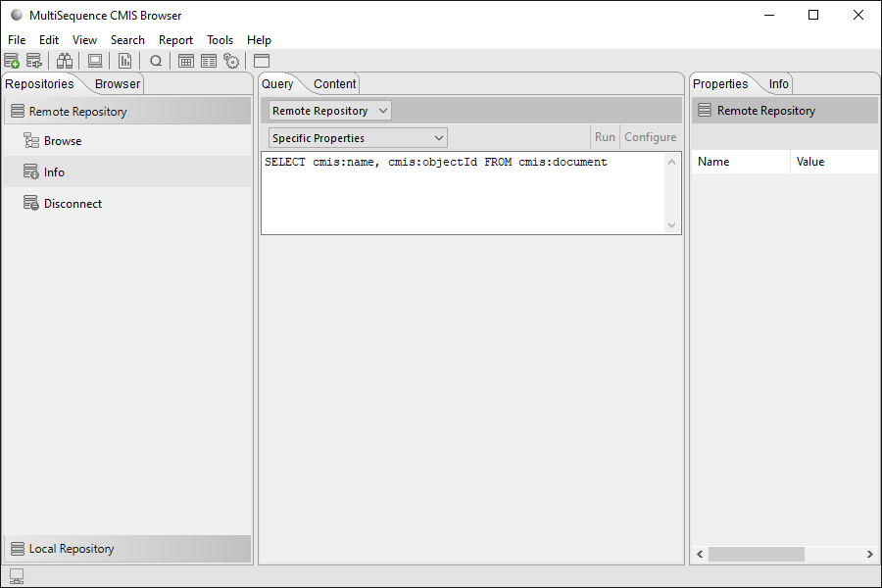
Task: Click the add repository toolbar icon
Action: pos(12,60)
